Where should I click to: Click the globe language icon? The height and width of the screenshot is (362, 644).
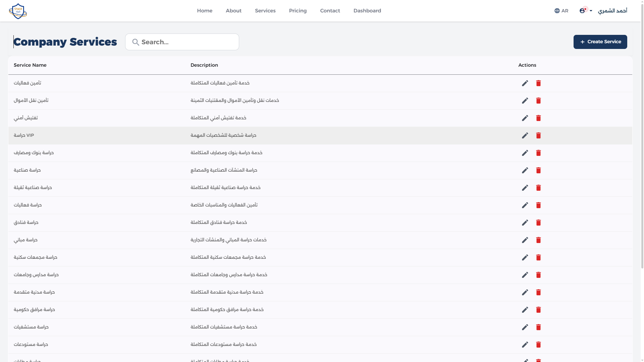click(x=556, y=10)
